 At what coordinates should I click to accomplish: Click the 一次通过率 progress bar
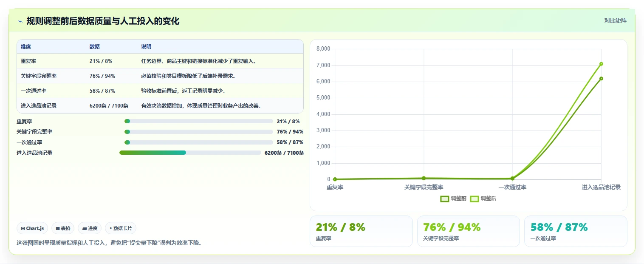click(x=199, y=142)
